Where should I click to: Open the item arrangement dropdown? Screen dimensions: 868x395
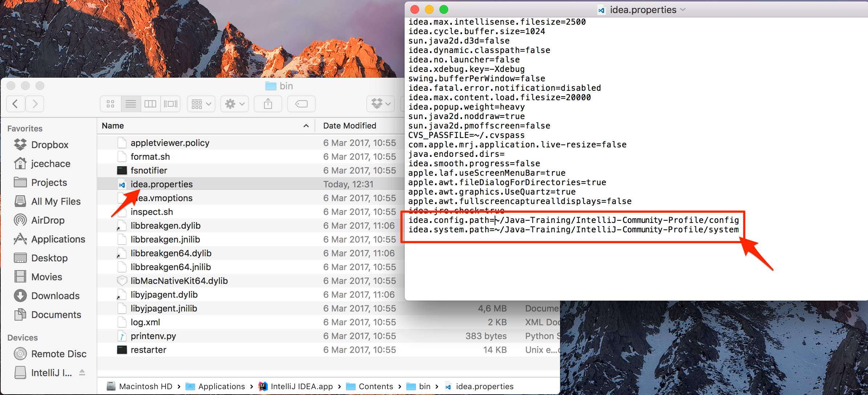tap(201, 104)
